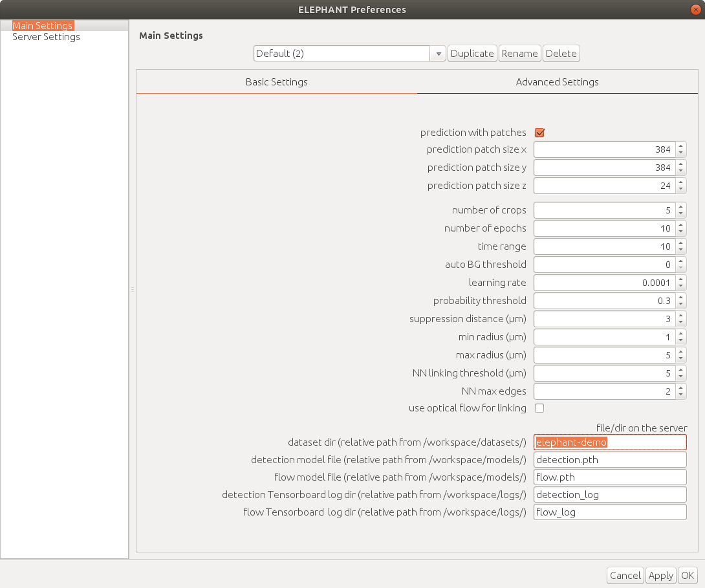This screenshot has height=588, width=705.
Task: Close the ELEPHANT Preferences window
Action: point(696,10)
